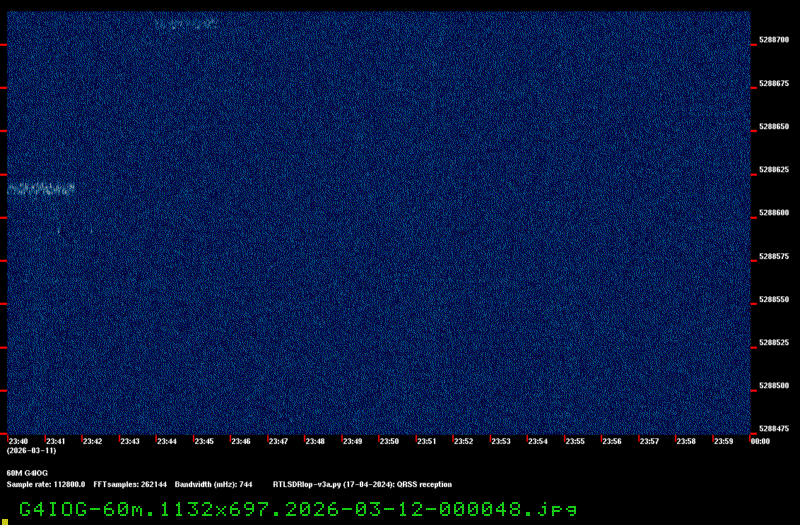
Task: Click the 23:55 time axis label
Action: 575,441
